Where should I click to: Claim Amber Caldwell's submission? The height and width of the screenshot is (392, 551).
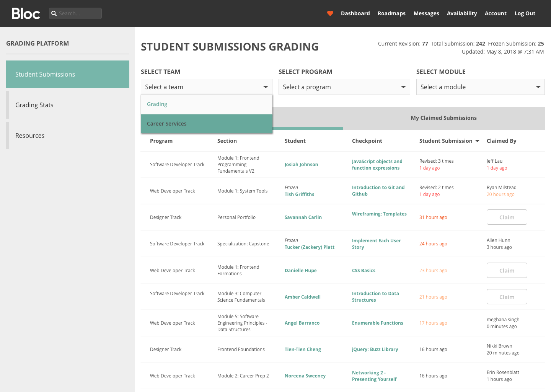click(x=507, y=297)
